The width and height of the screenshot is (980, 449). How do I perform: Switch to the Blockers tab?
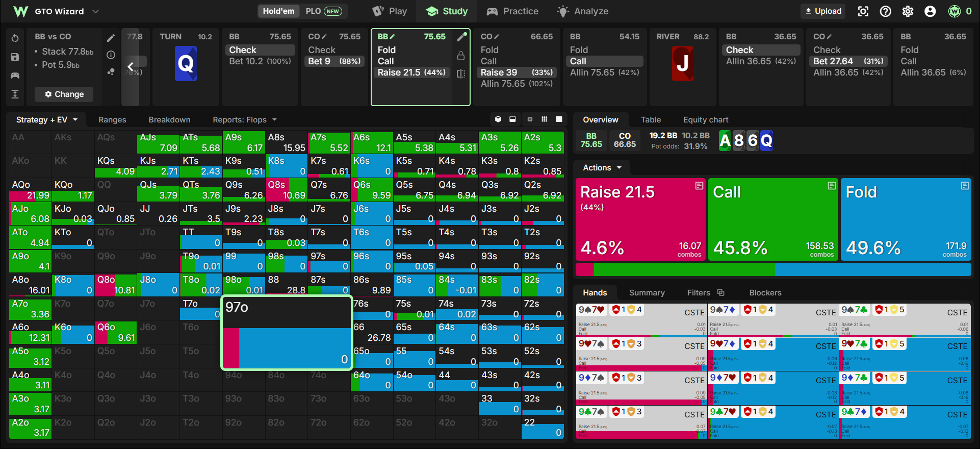[x=765, y=293]
